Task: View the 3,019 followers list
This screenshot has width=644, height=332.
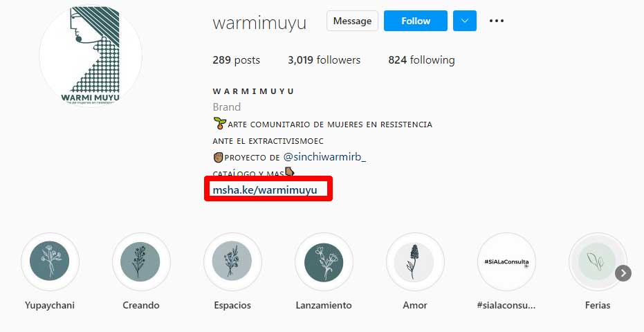Action: pos(324,60)
